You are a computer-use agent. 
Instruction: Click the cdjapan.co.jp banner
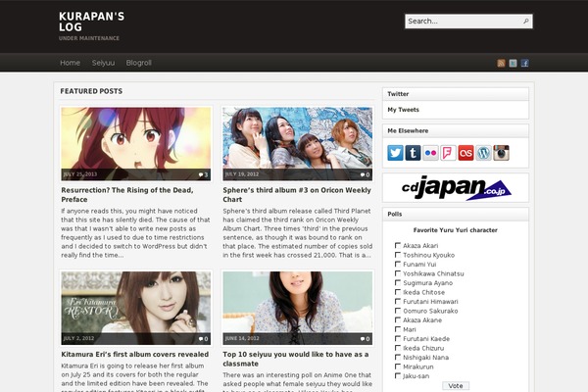[456, 187]
